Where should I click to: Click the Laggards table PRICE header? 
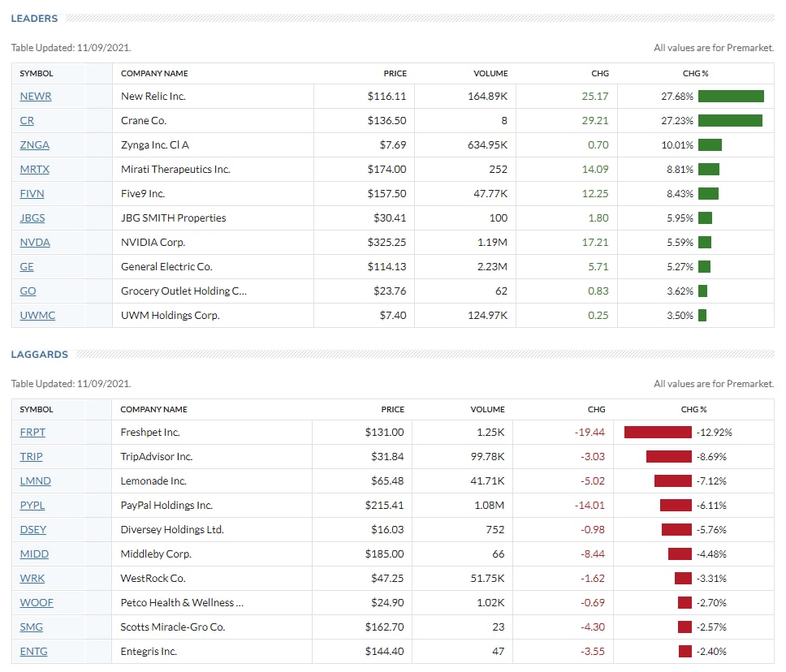pyautogui.click(x=392, y=409)
